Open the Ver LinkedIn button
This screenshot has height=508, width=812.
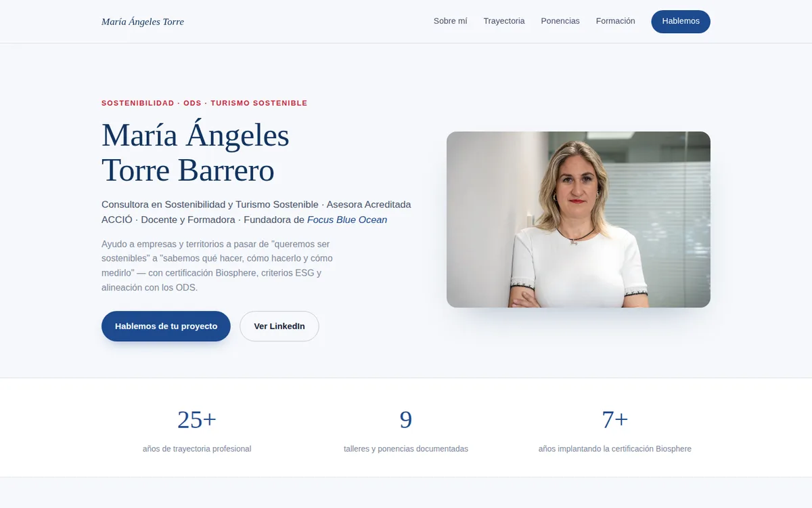(x=279, y=326)
